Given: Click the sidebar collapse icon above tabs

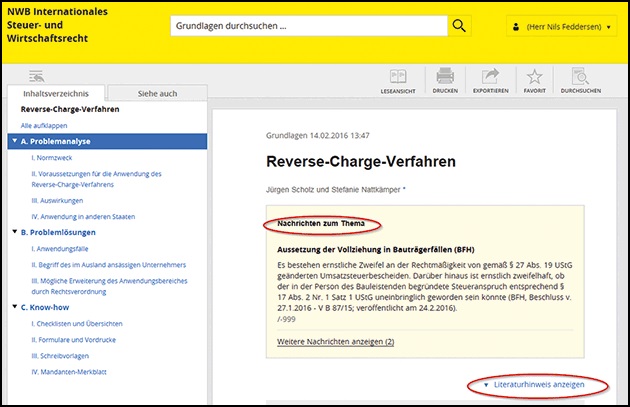Looking at the screenshot, I should tap(38, 76).
